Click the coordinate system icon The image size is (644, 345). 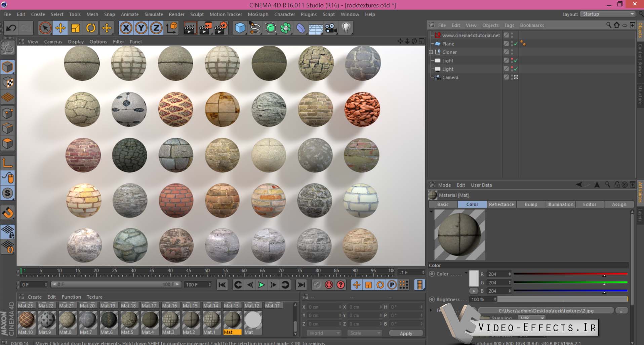(x=171, y=28)
